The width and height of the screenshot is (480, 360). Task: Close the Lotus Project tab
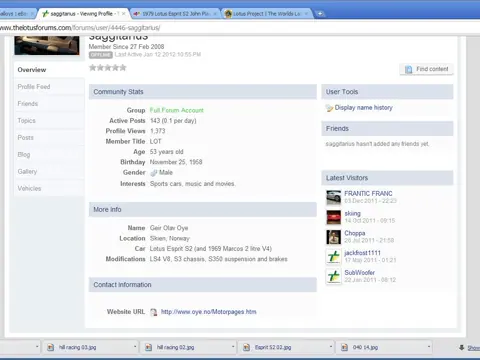point(307,14)
